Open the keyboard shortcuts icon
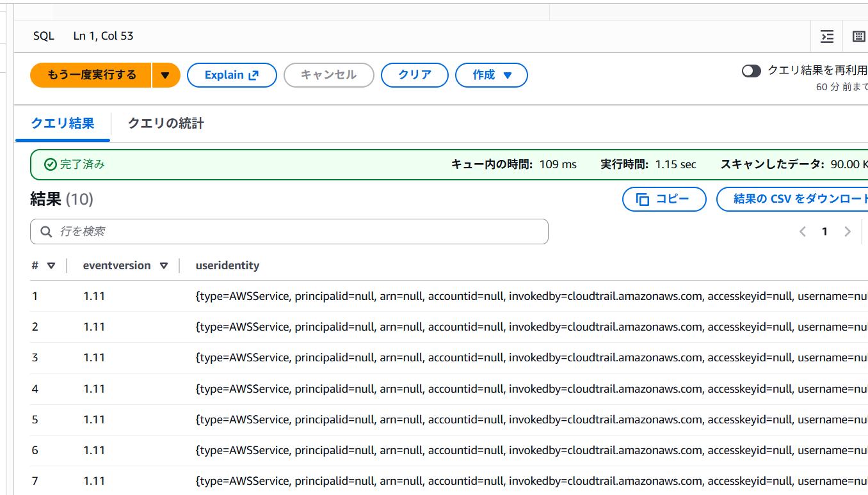The image size is (868, 495). coord(858,36)
